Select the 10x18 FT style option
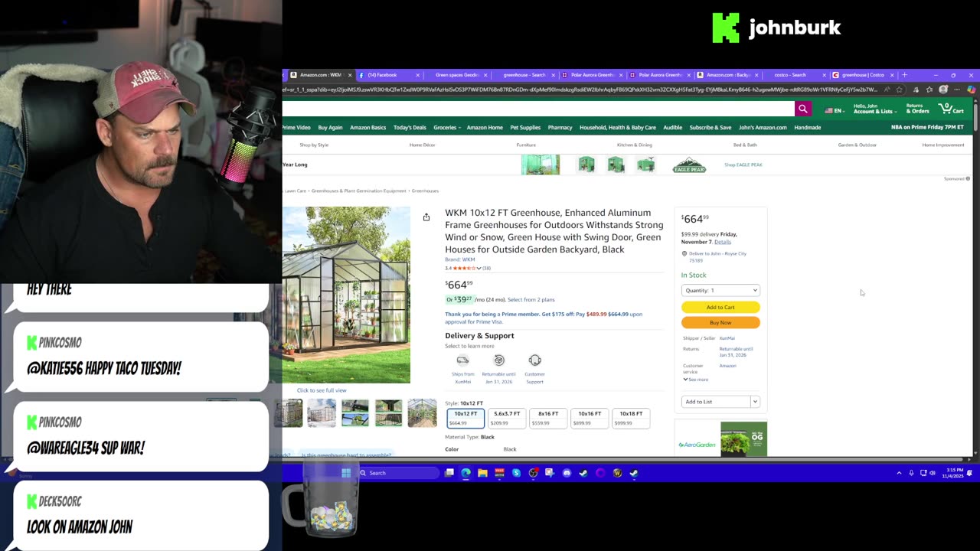The width and height of the screenshot is (980, 551). [631, 417]
